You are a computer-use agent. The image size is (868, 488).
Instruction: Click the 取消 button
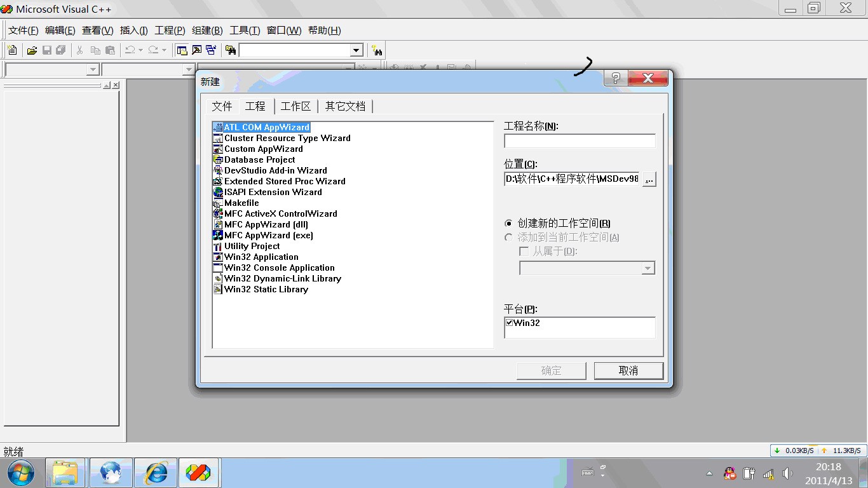click(628, 370)
